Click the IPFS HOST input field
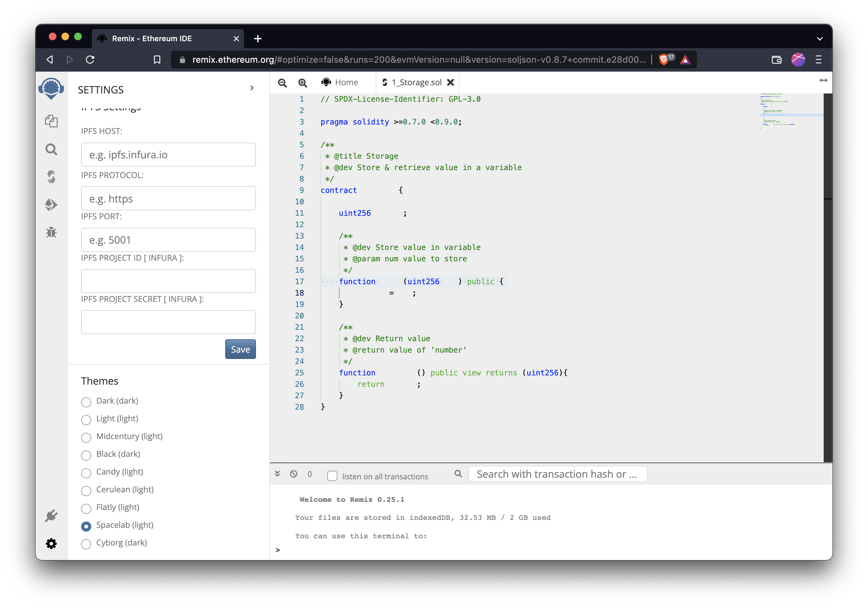This screenshot has width=868, height=607. point(168,155)
